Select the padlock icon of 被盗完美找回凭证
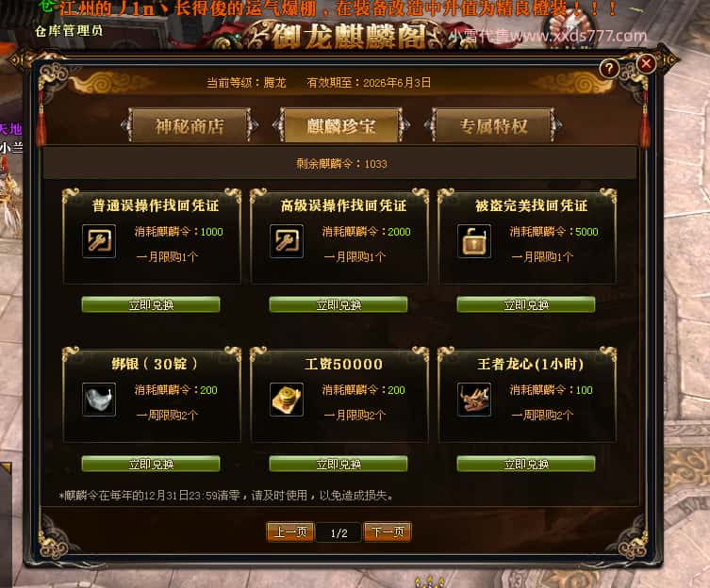710x588 pixels. pyautogui.click(x=474, y=241)
